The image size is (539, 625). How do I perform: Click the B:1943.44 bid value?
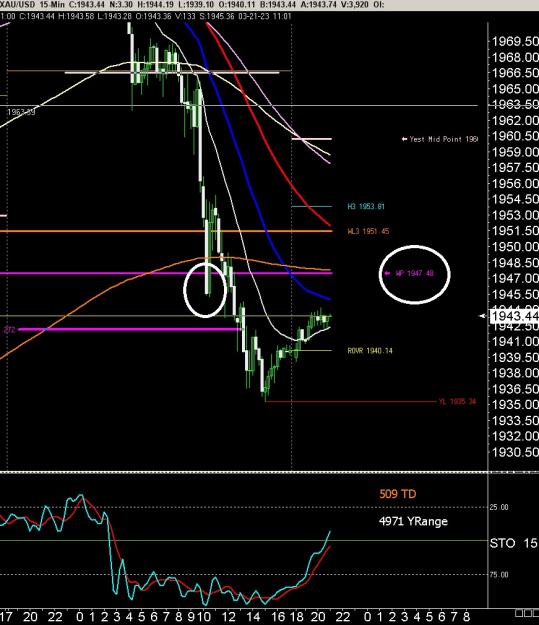click(277, 5)
